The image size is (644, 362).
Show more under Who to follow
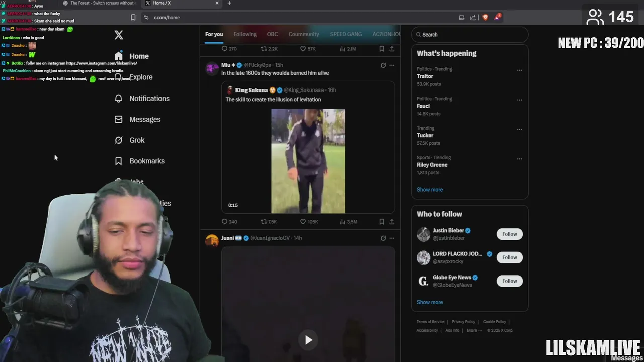[x=430, y=302]
